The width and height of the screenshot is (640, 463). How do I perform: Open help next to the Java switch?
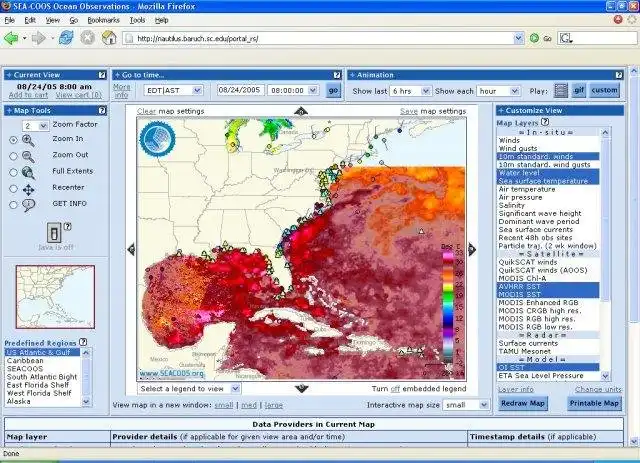68,227
